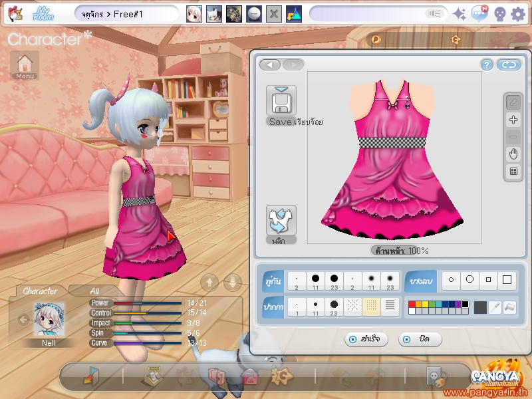Select the size 1 pen tip
Viewport: 532px width, 399px height.
[297, 307]
